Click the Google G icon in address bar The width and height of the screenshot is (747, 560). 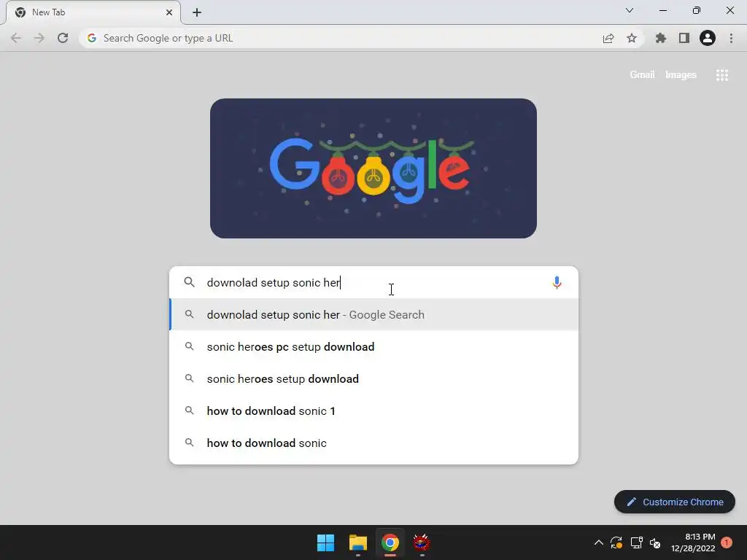[92, 38]
